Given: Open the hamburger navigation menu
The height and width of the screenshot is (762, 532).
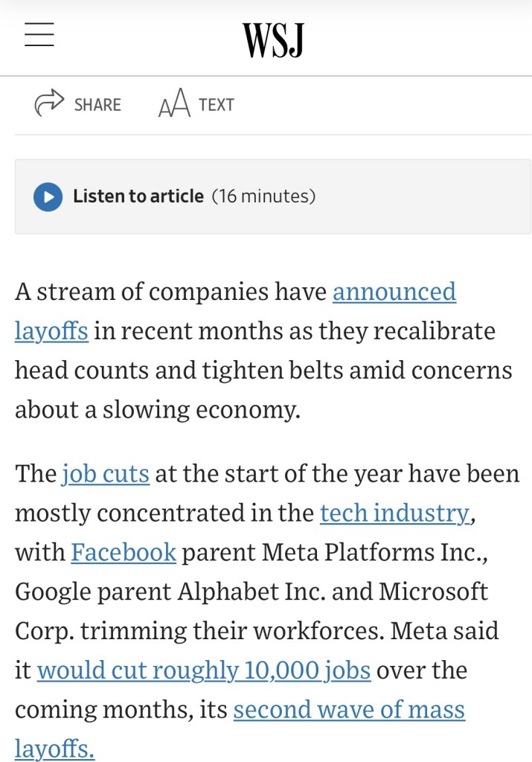Looking at the screenshot, I should [39, 35].
